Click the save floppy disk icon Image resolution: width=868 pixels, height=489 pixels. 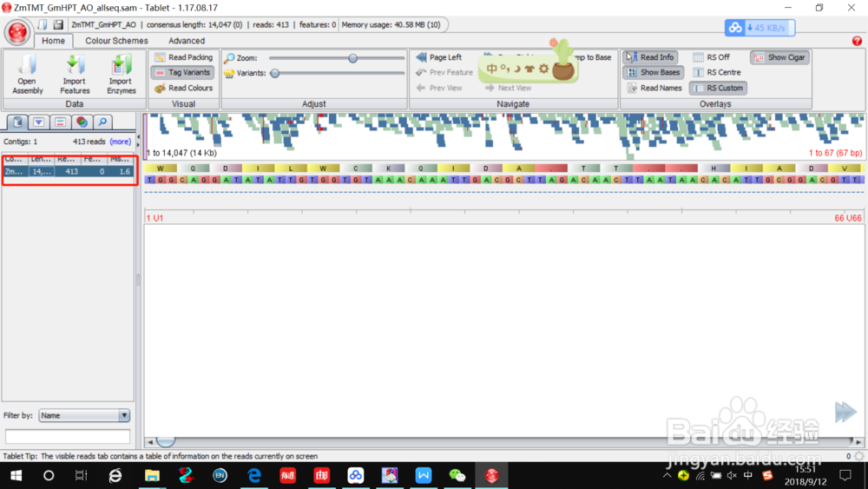[x=58, y=24]
